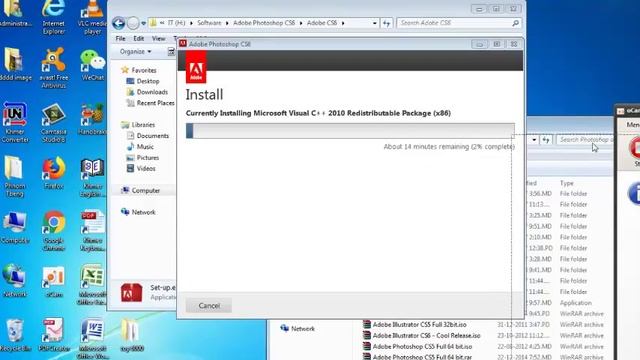
Task: Select Microsoft Office Excel desktop shortcut
Action: click(x=92, y=285)
